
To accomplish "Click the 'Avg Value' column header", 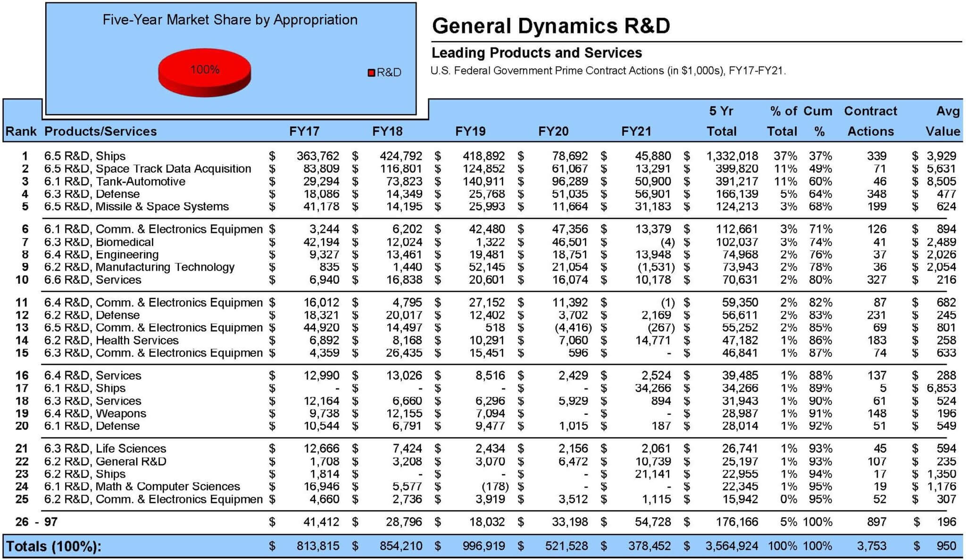I will coord(943,121).
